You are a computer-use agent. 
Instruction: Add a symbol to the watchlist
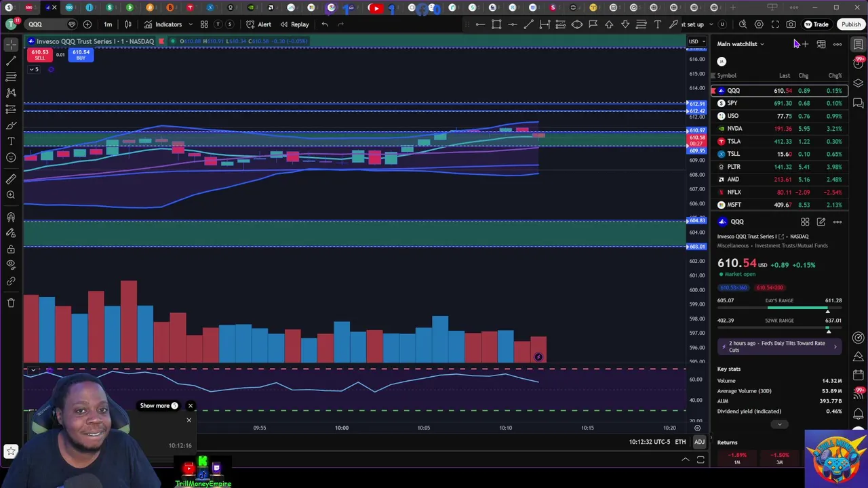805,45
